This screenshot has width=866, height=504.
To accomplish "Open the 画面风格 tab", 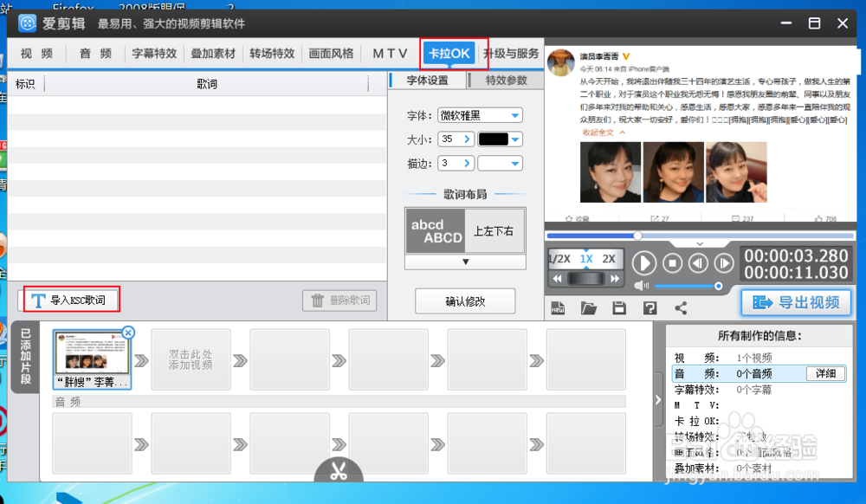I will [331, 54].
